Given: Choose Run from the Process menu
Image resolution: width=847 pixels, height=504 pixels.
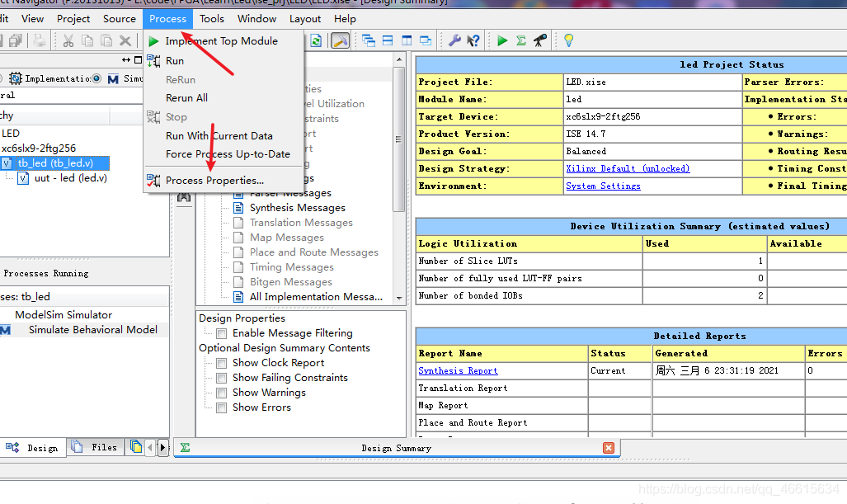Looking at the screenshot, I should pos(224,60).
